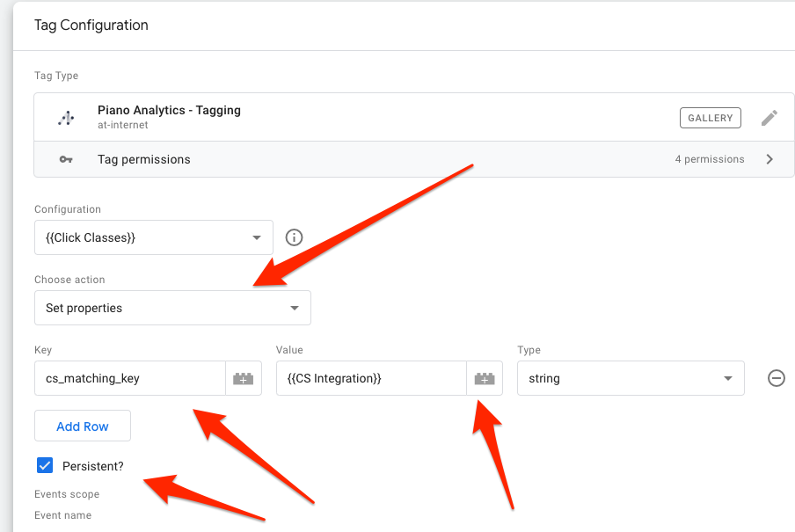The width and height of the screenshot is (795, 532).
Task: Open the Tag permissions row
Action: [x=413, y=159]
